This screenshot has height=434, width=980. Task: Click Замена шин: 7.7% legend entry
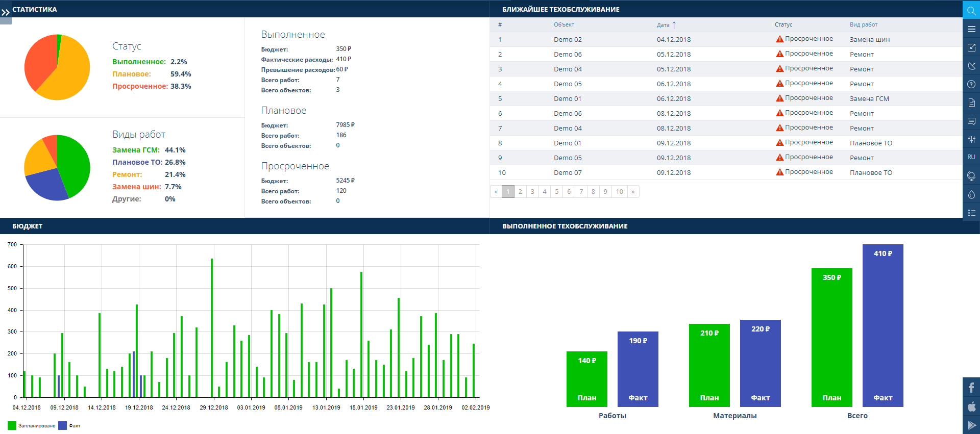coord(146,187)
